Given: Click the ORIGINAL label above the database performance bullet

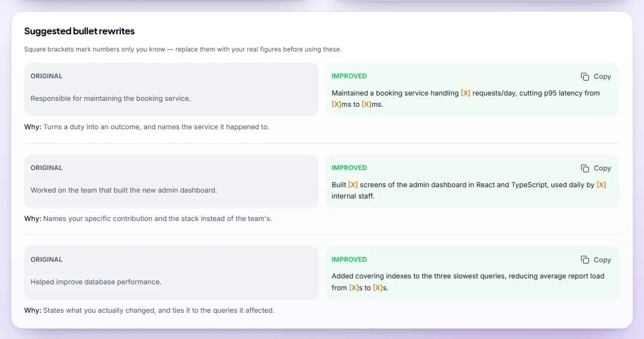Looking at the screenshot, I should (47, 260).
